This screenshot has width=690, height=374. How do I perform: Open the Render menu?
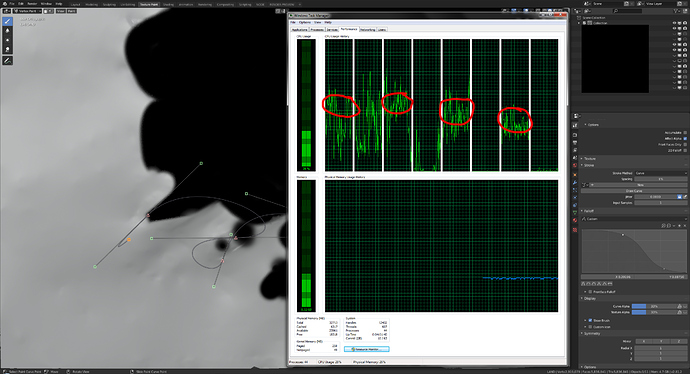click(32, 4)
